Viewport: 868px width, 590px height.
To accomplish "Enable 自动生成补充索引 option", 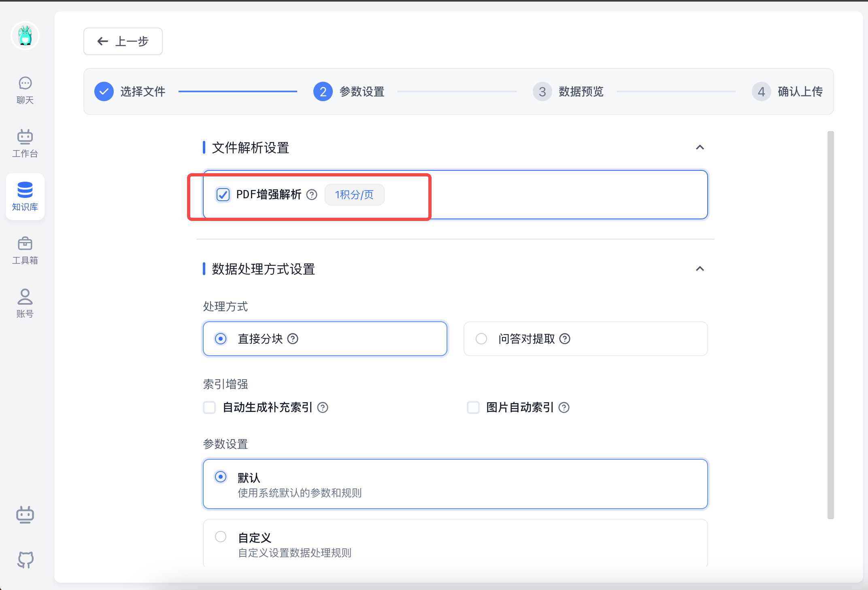I will [x=209, y=407].
